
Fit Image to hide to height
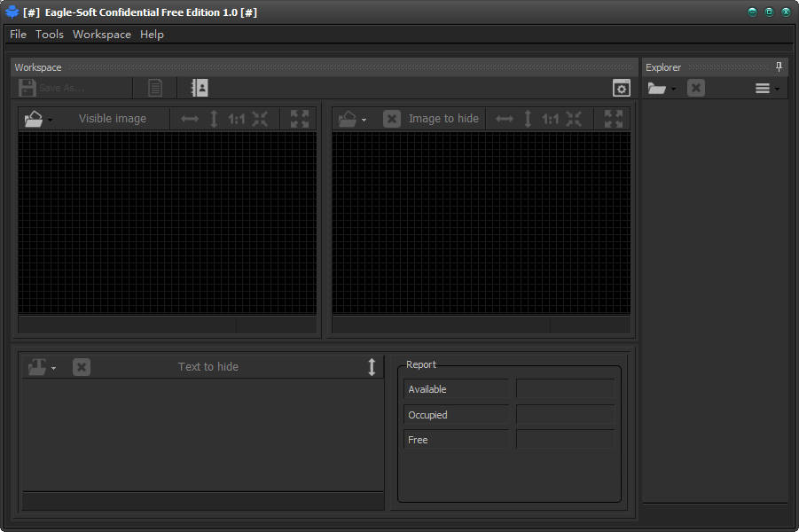point(528,119)
